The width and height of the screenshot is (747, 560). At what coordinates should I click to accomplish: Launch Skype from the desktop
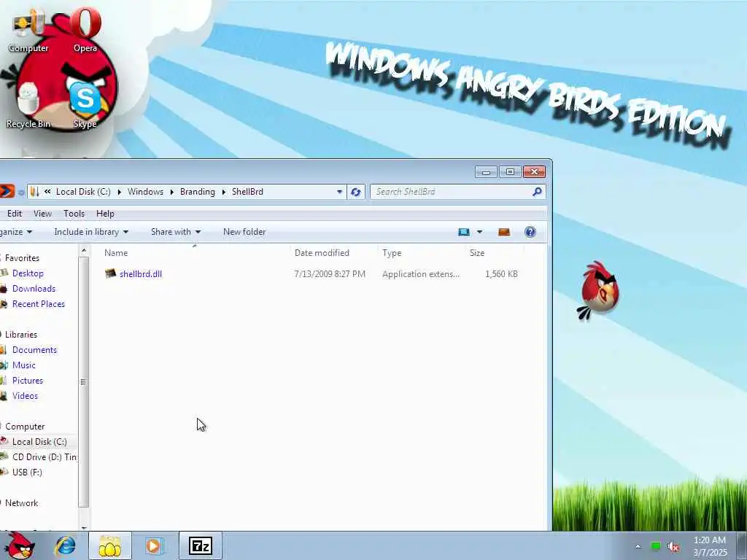pos(85,105)
